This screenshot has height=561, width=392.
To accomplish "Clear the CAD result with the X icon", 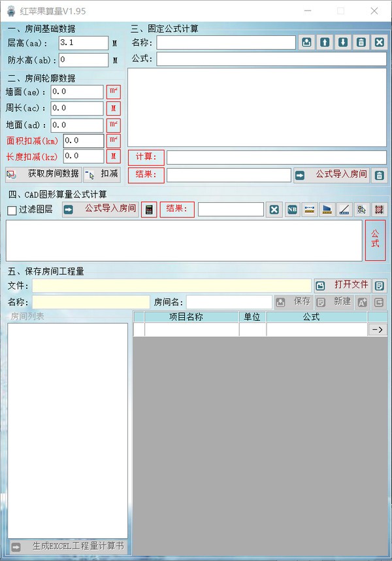I will tap(274, 209).
